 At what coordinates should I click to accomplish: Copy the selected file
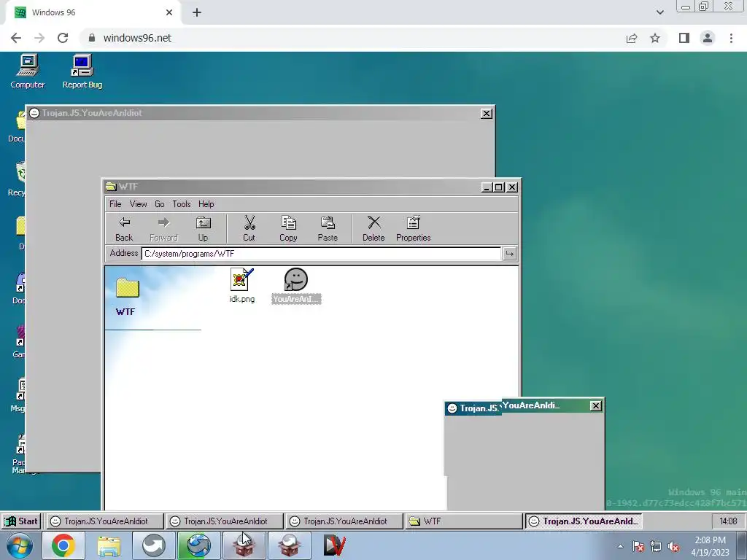pos(288,228)
